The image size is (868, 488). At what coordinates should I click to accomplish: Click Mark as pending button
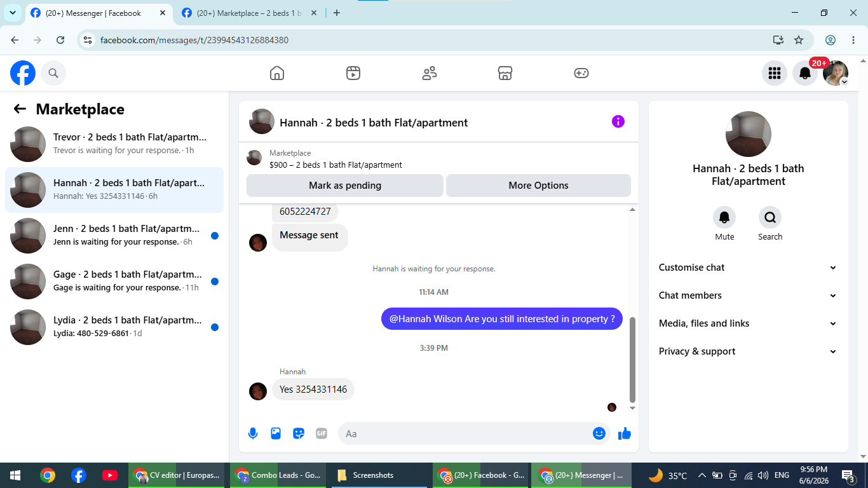(x=345, y=186)
